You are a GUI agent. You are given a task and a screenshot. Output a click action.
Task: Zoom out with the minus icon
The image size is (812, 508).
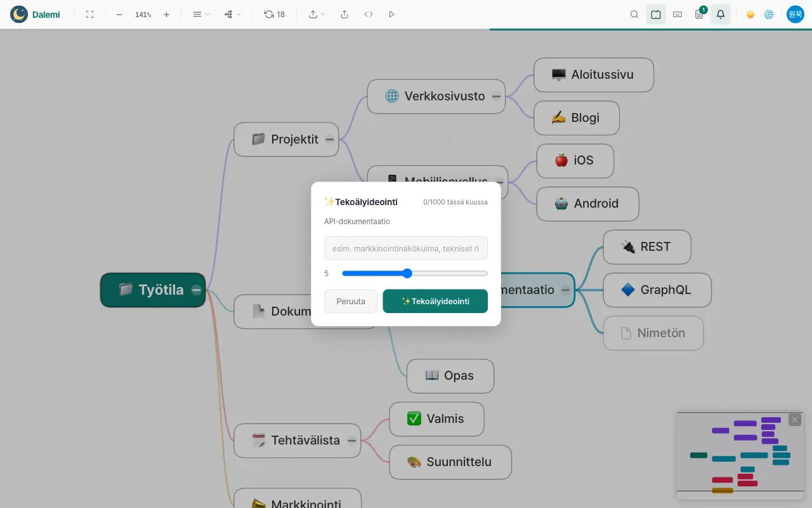pos(119,14)
